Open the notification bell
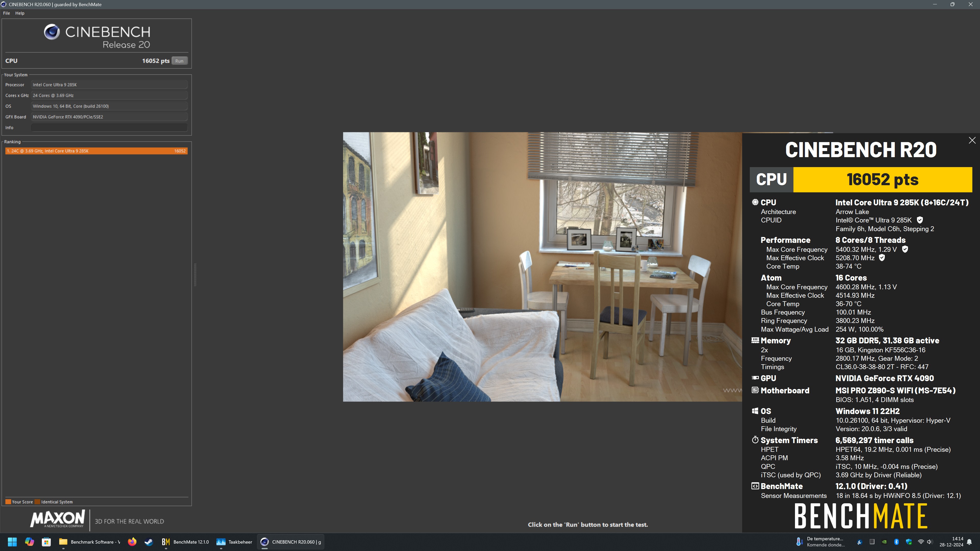Image resolution: width=980 pixels, height=551 pixels. pos(969,542)
